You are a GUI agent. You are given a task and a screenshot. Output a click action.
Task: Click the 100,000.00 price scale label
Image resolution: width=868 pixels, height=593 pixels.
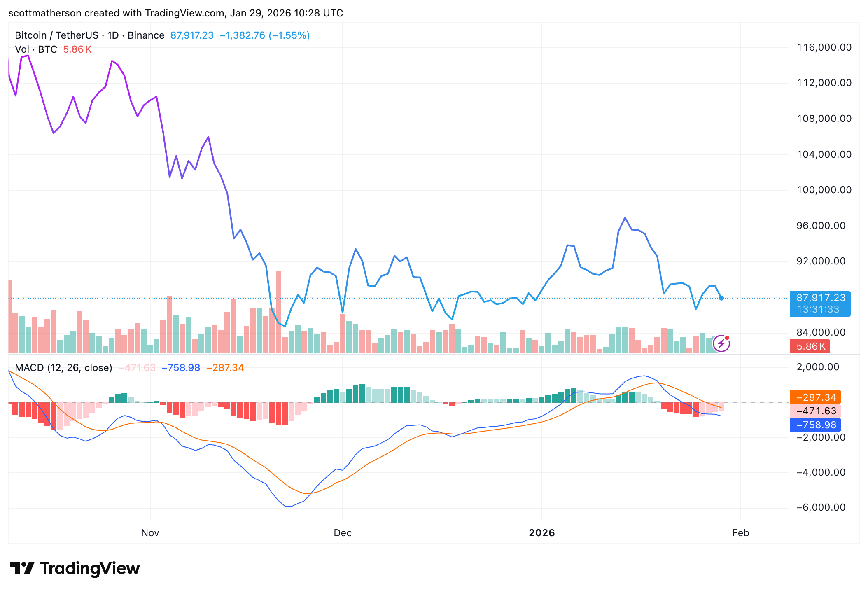[x=824, y=190]
